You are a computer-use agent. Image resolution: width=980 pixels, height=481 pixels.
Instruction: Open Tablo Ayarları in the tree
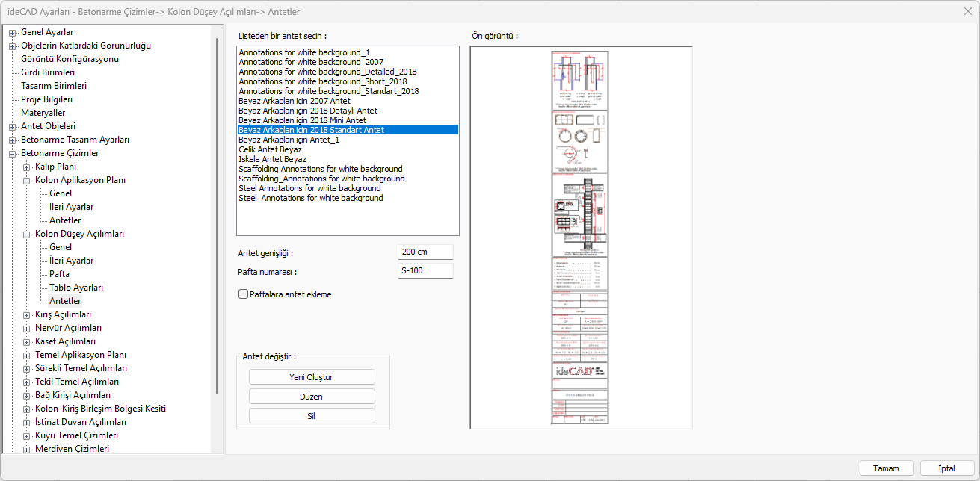point(76,288)
